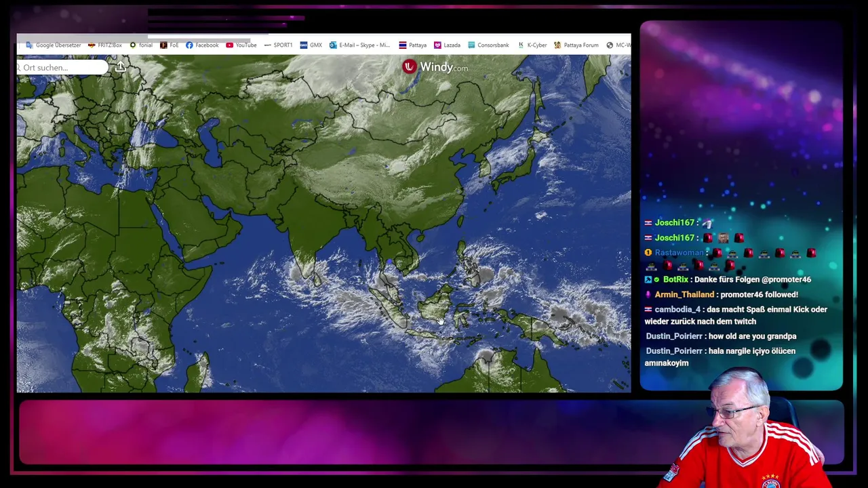This screenshot has height=488, width=868.
Task: Open the Pattaya Forum bookmark
Action: coord(576,45)
